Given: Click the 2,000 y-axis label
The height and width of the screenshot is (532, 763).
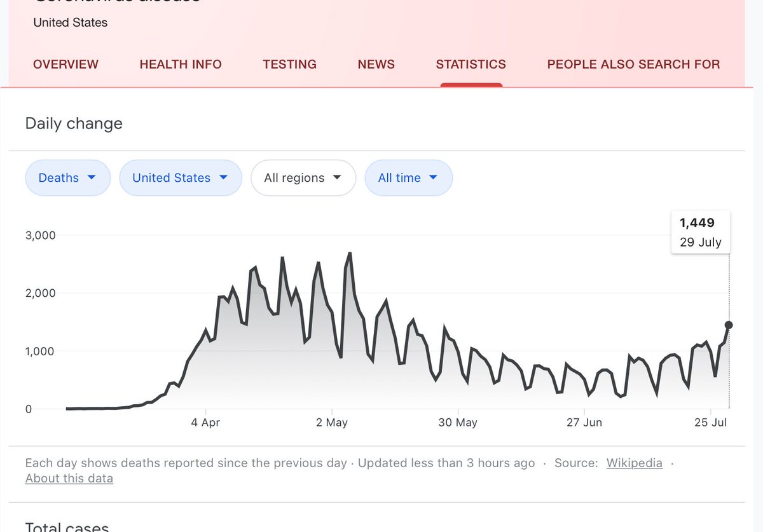Looking at the screenshot, I should pos(41,293).
